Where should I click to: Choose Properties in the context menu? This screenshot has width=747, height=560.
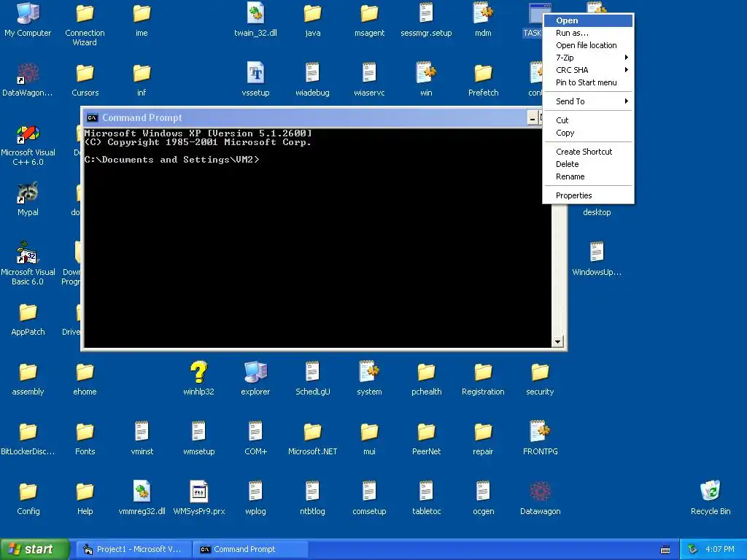588,195
